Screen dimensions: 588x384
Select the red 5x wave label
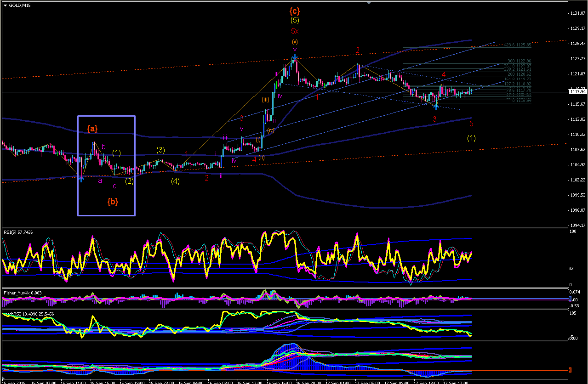pyautogui.click(x=295, y=31)
